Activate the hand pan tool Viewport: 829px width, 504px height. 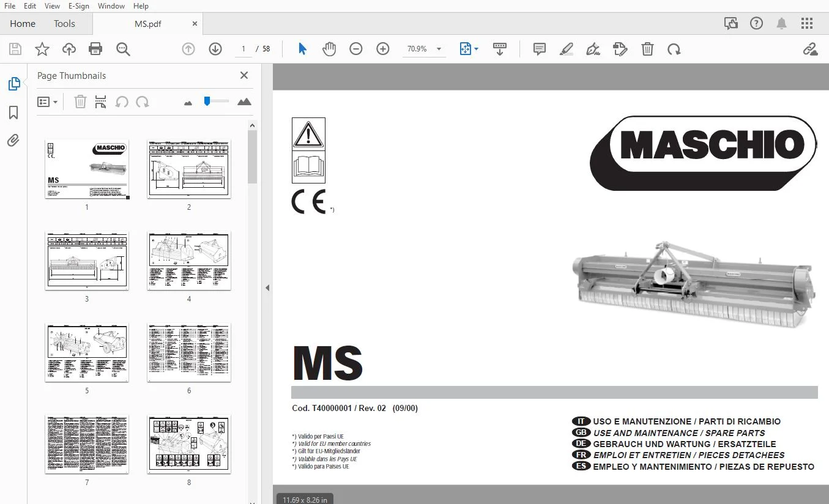point(329,49)
